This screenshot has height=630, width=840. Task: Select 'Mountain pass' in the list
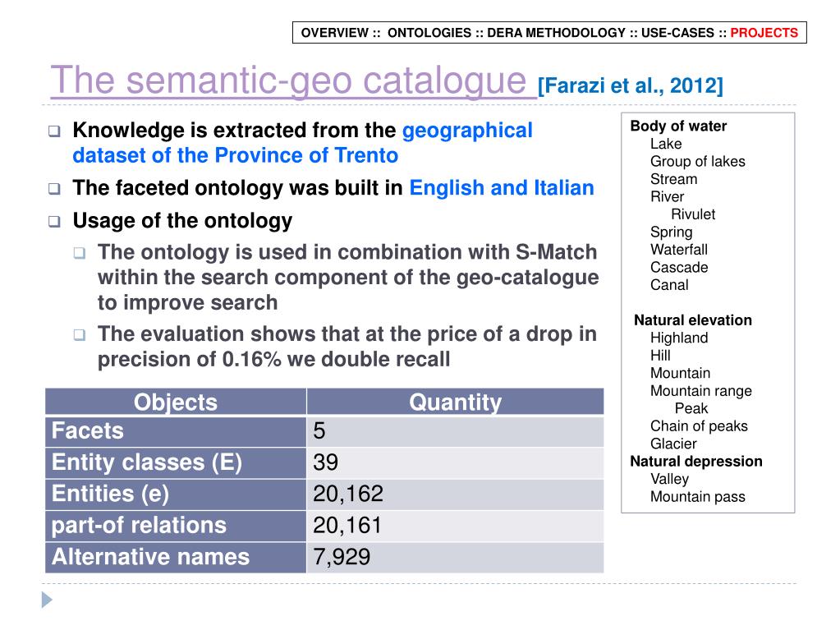point(697,497)
